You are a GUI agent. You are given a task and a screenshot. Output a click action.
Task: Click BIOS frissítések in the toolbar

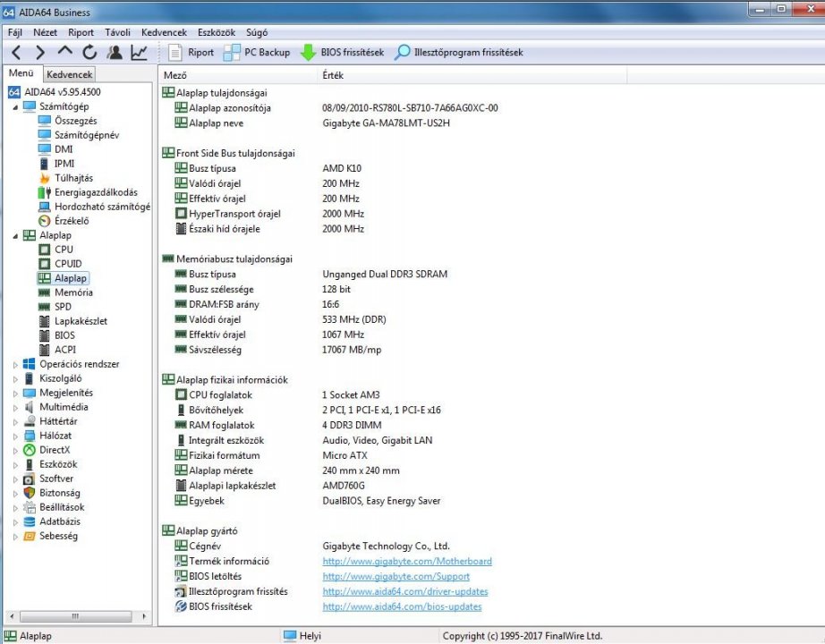[342, 52]
